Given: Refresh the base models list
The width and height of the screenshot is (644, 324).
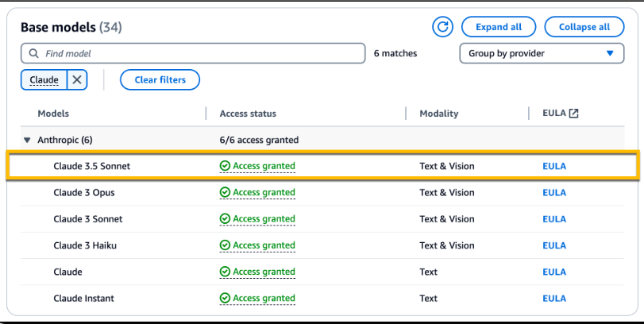Looking at the screenshot, I should coord(442,27).
